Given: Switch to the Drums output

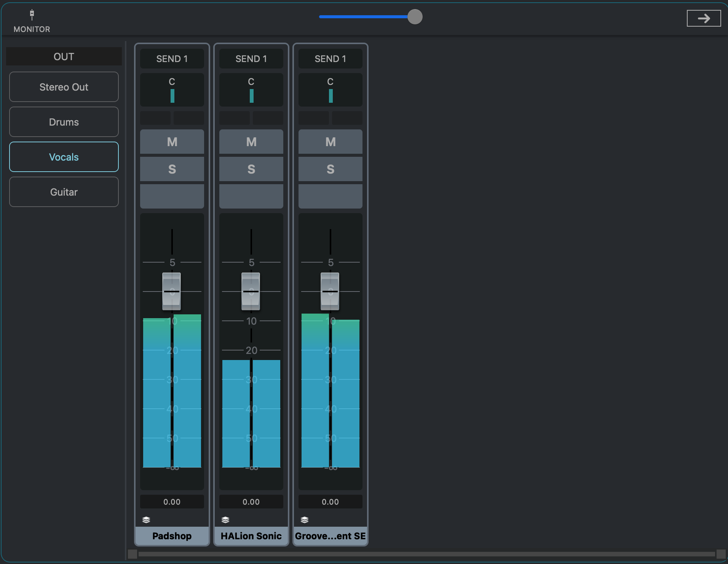Looking at the screenshot, I should (x=64, y=122).
